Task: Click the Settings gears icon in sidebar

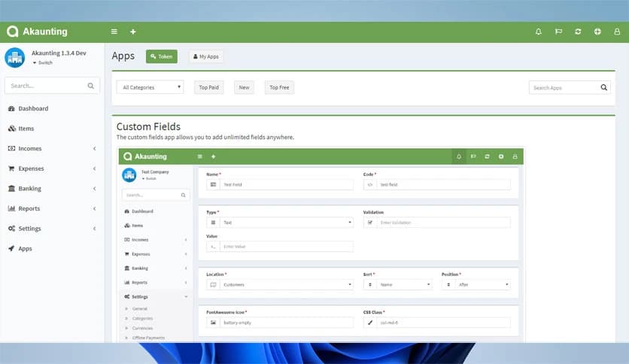Action: pos(11,229)
